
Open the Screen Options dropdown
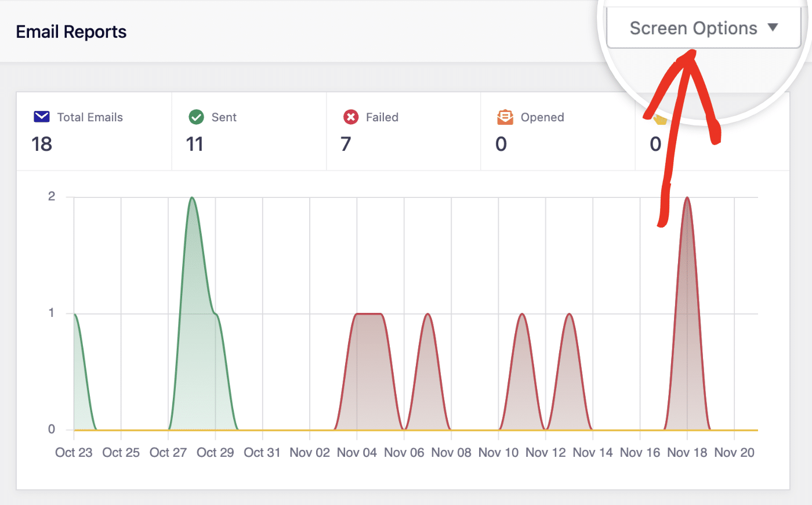click(x=704, y=28)
